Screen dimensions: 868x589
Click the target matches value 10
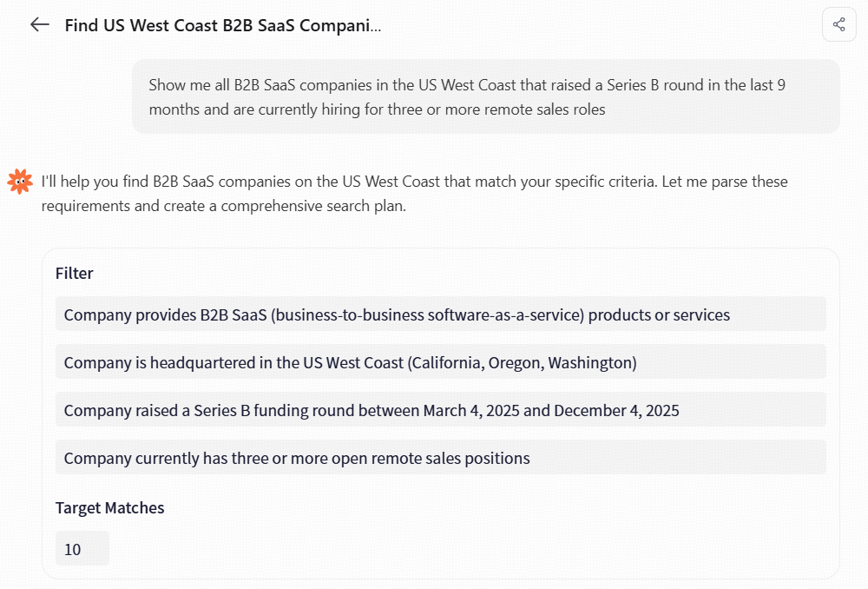click(73, 549)
